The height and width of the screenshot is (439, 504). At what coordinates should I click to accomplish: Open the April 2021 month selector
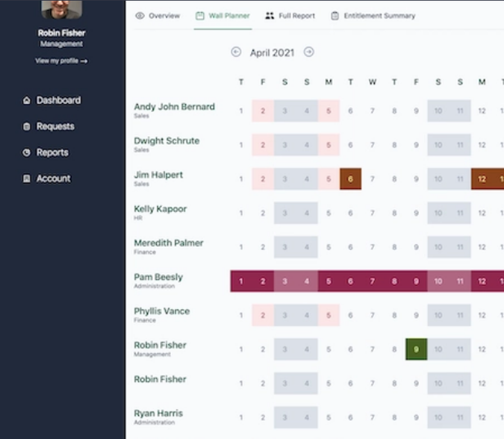pyautogui.click(x=272, y=52)
